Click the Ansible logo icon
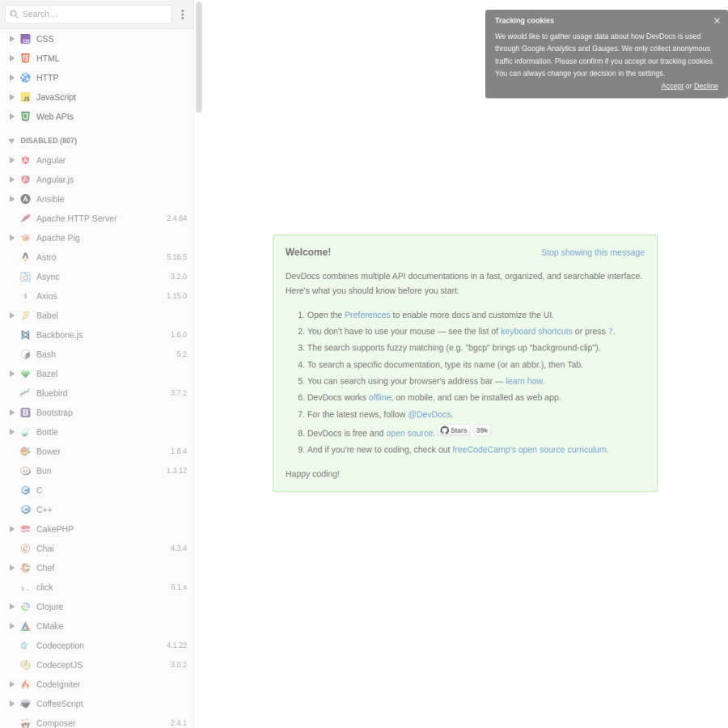 [26, 199]
